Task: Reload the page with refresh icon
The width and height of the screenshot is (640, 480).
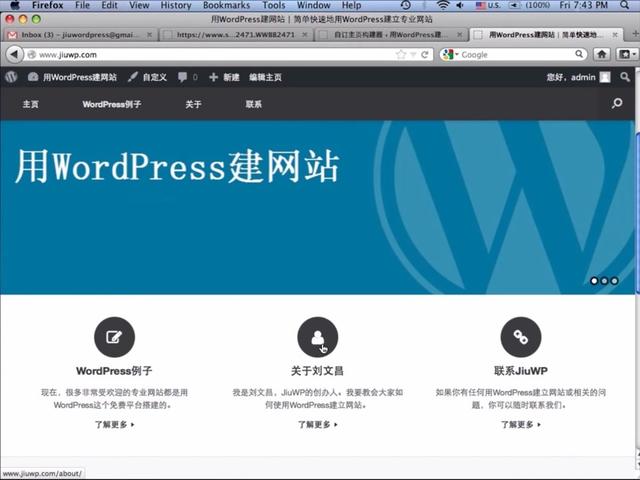Action: click(425, 54)
